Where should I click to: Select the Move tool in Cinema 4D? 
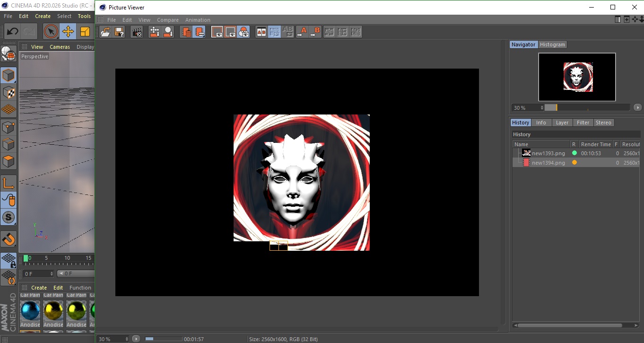(68, 32)
